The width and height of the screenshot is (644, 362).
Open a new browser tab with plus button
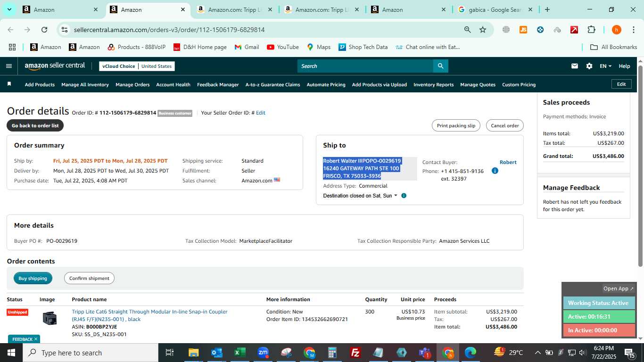pyautogui.click(x=547, y=9)
